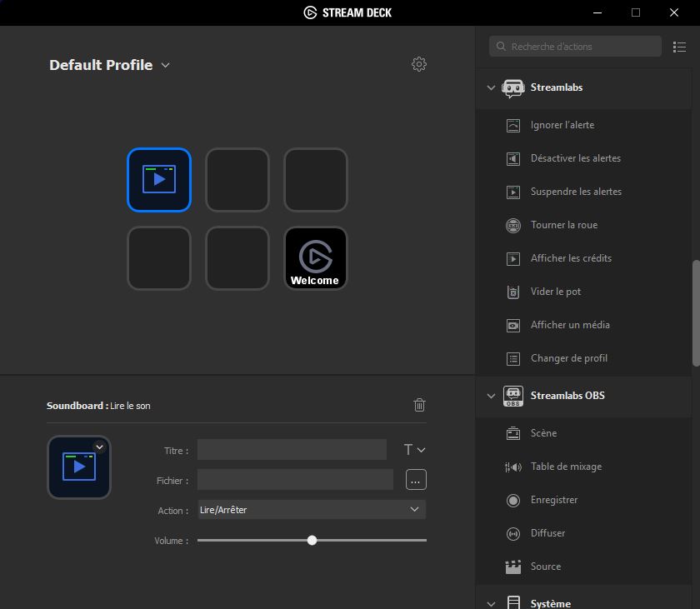Click the Afficher les crédits icon
Screen dimensions: 700x609
tap(513, 259)
